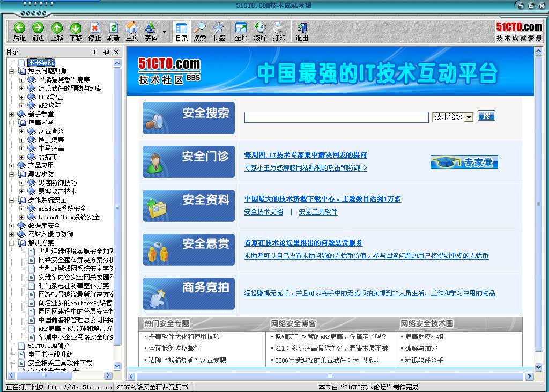549x392 pixels.
Task: Open the 安全工具软件 link
Action: coord(318,212)
